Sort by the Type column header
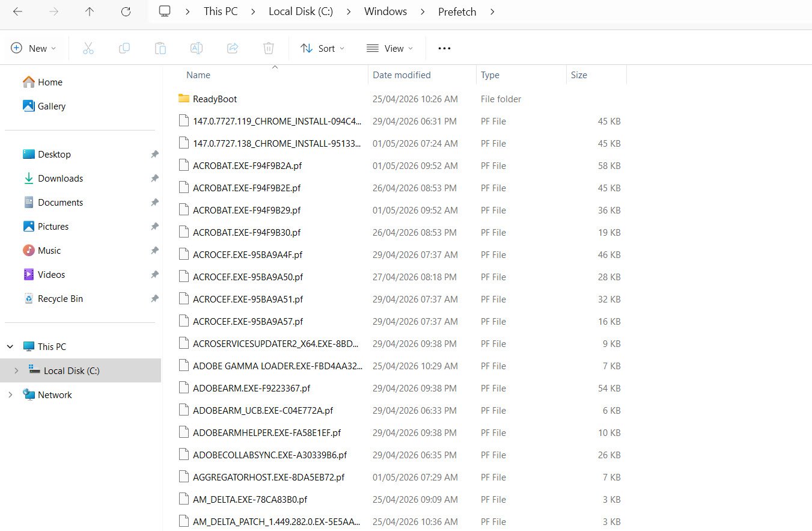The width and height of the screenshot is (812, 531). tap(490, 75)
